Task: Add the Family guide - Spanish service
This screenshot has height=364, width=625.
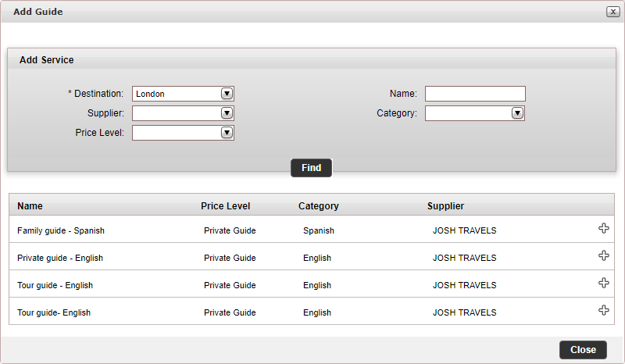Action: 603,228
